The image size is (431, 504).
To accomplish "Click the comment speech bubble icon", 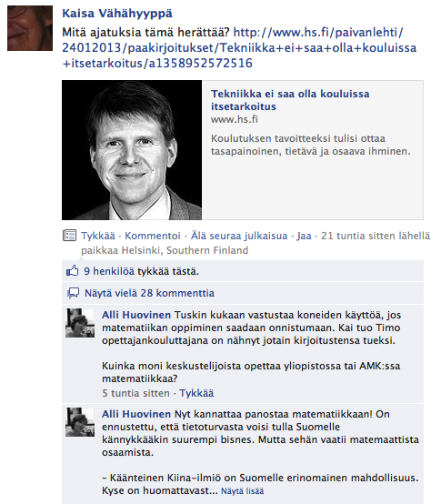I will coord(73,293).
